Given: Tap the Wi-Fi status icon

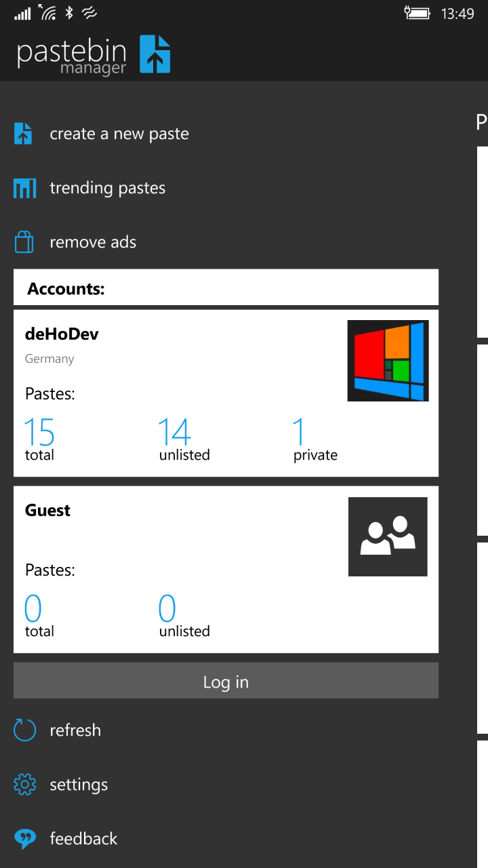Looking at the screenshot, I should (x=47, y=12).
